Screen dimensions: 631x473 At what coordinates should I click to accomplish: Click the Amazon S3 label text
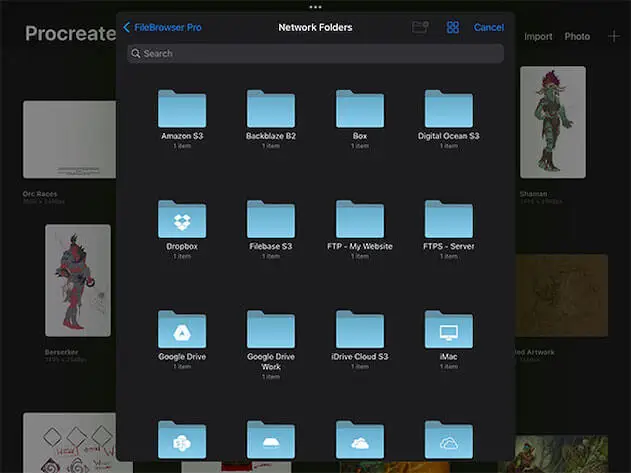pyautogui.click(x=182, y=136)
